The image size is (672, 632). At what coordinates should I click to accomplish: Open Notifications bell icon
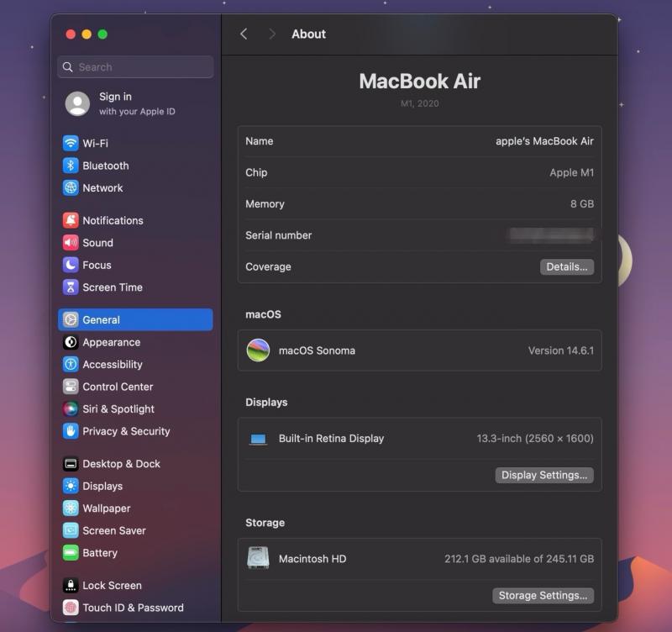[71, 220]
